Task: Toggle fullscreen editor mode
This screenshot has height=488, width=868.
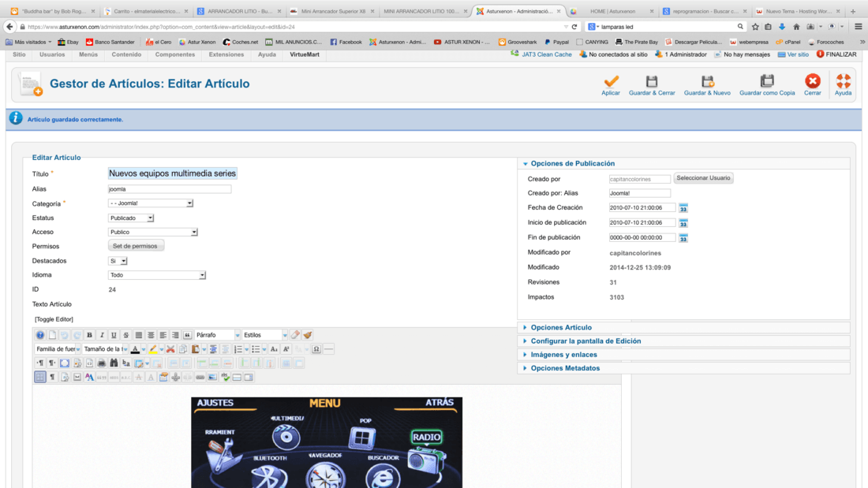Action: tap(64, 363)
